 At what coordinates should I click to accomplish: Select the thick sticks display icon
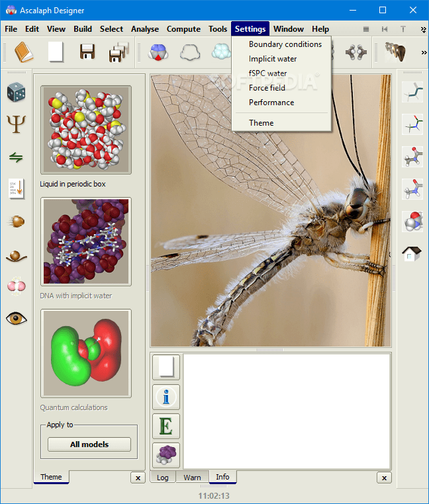pos(412,189)
